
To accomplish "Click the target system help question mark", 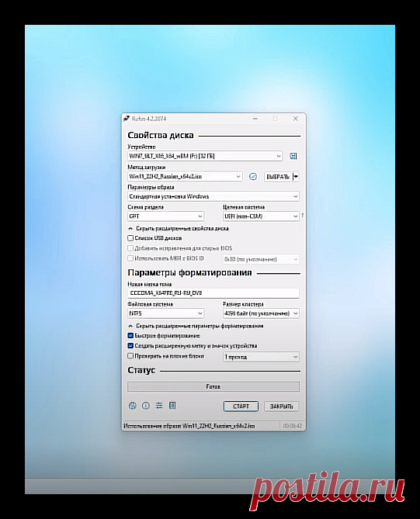I will 303,216.
